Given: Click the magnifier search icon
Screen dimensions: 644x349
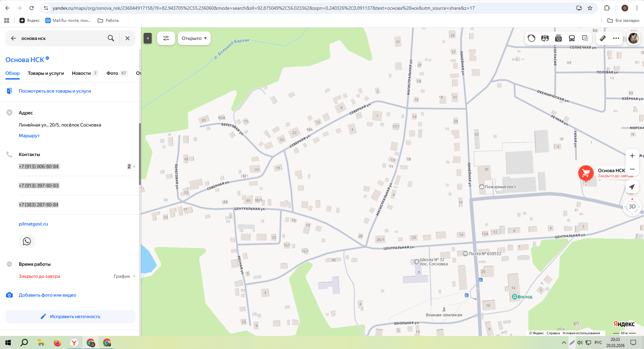Looking at the screenshot, I should point(111,38).
